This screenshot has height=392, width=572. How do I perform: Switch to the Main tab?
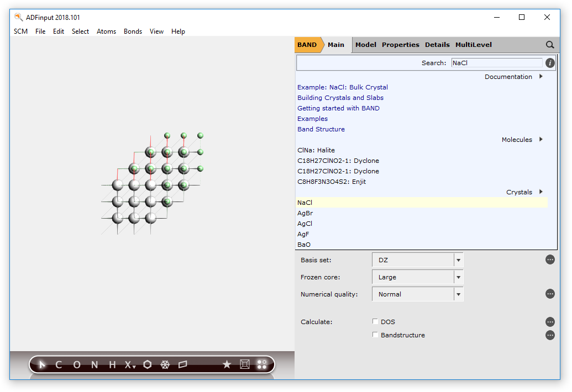[336, 45]
